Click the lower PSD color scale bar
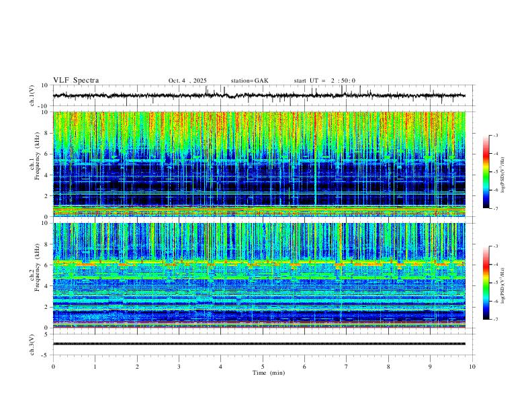 486,283
